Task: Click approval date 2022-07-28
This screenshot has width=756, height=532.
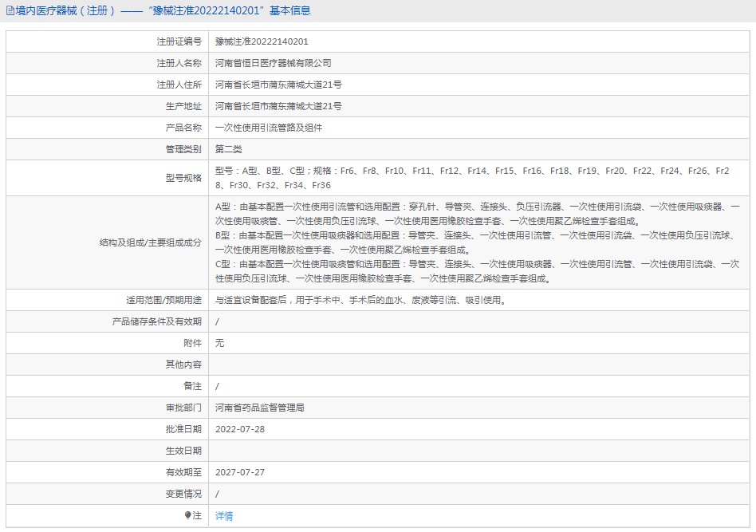Action: (239, 429)
